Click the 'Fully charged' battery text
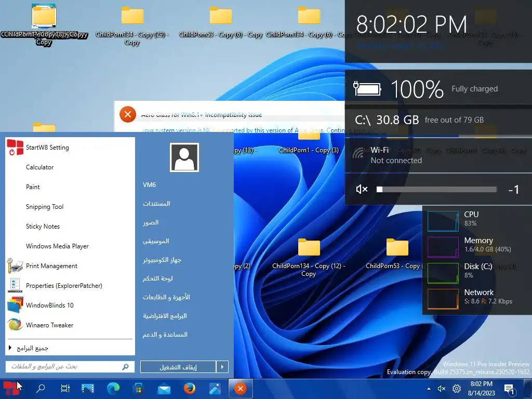 (474, 89)
